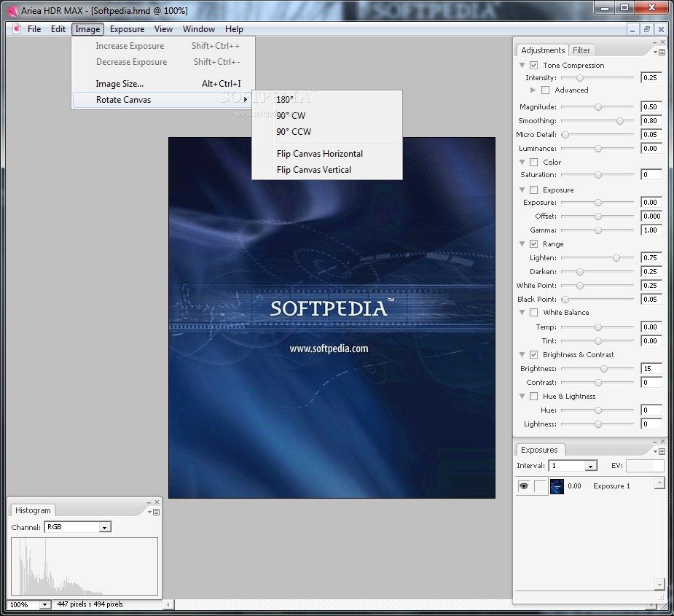Open the File menu

point(34,29)
